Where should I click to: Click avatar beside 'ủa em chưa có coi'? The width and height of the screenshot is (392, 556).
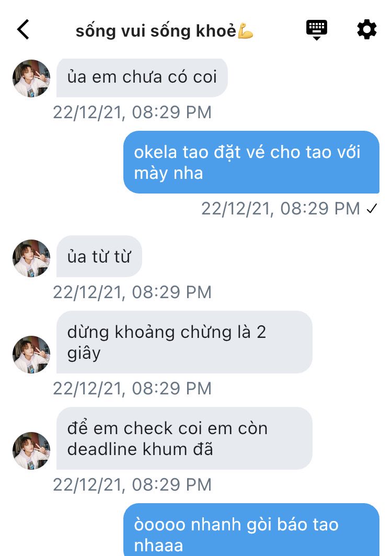31,78
